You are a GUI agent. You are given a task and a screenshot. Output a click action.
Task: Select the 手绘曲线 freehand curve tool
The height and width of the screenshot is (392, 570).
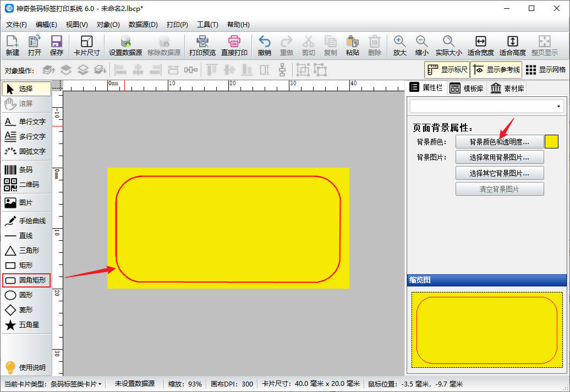(26, 220)
